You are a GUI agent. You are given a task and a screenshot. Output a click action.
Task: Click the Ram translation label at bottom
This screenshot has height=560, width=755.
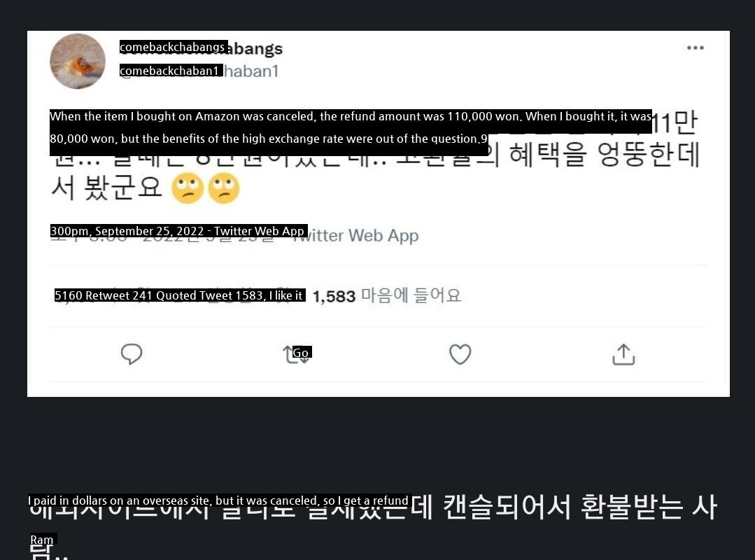click(42, 540)
